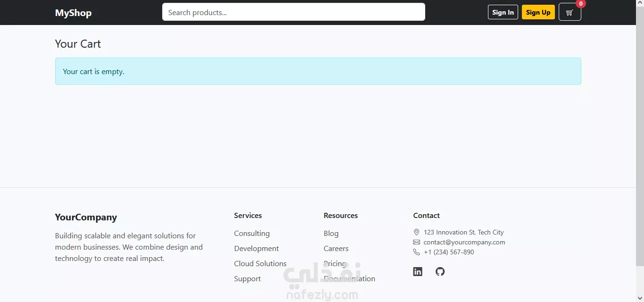
Task: Click the red cart count badge
Action: pyautogui.click(x=581, y=4)
